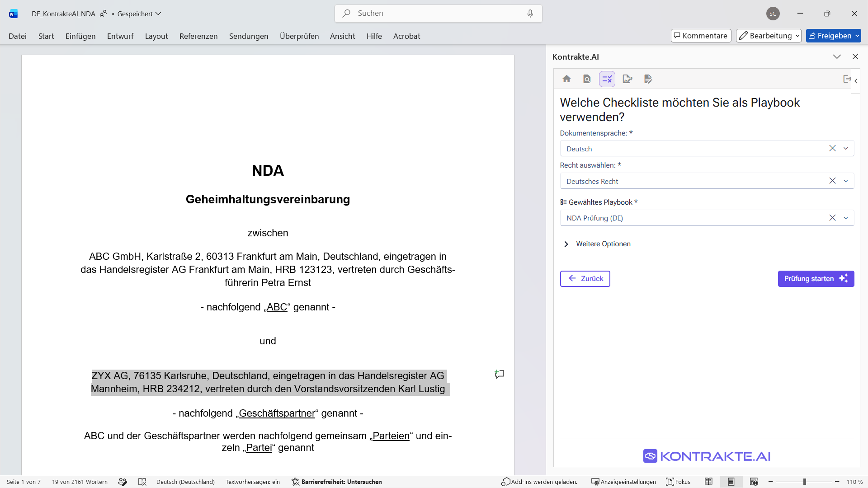This screenshot has height=488, width=868.
Task: Click the underlined term Geschäftspartner in document
Action: coord(277,413)
